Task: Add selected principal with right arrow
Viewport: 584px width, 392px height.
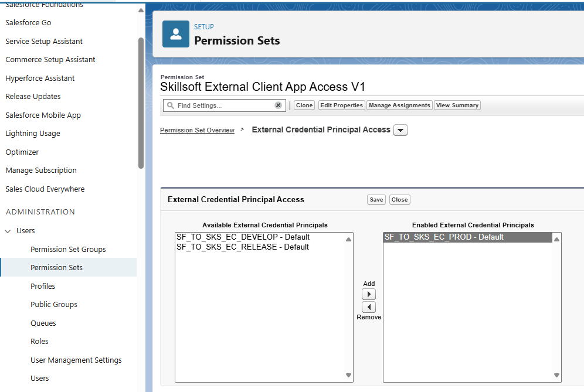Action: tap(369, 294)
